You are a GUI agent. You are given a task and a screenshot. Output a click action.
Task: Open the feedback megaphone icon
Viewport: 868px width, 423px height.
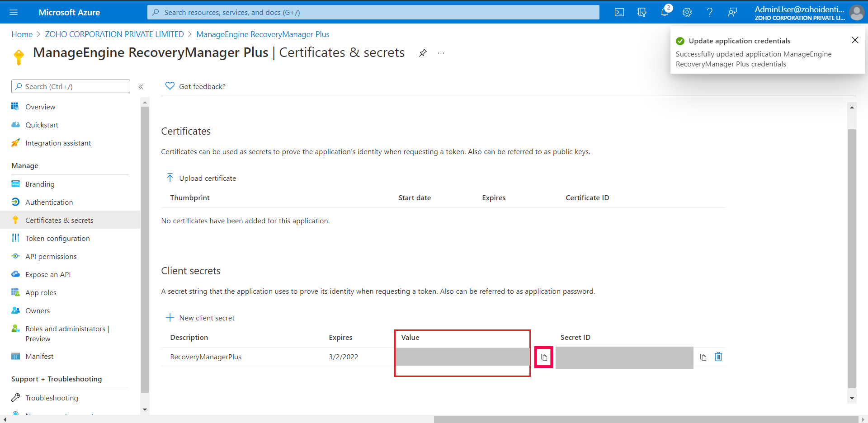point(732,12)
